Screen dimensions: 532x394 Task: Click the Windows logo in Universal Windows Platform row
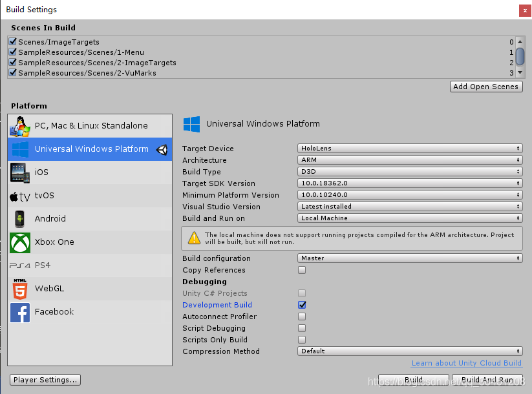click(20, 149)
